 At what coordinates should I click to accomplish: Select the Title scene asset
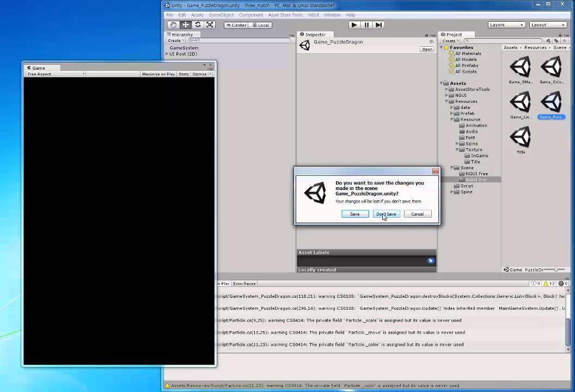click(x=521, y=140)
